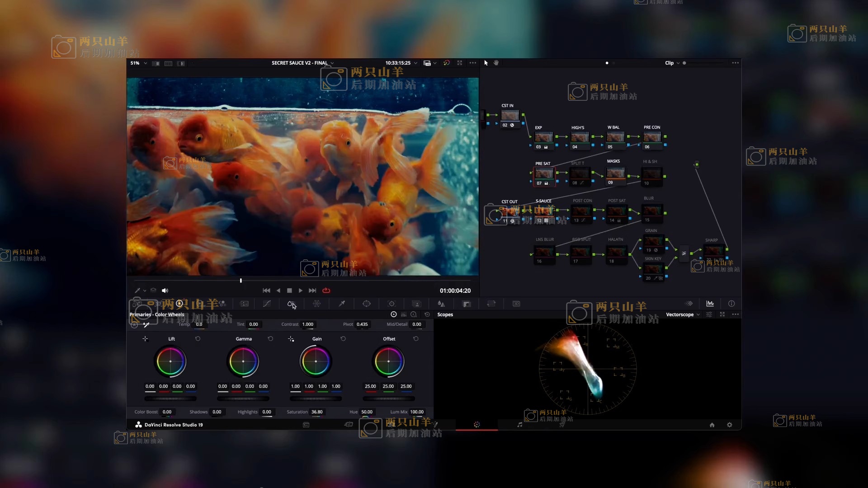Click the Lift master wheel slider
This screenshot has height=488, width=868.
170,399
